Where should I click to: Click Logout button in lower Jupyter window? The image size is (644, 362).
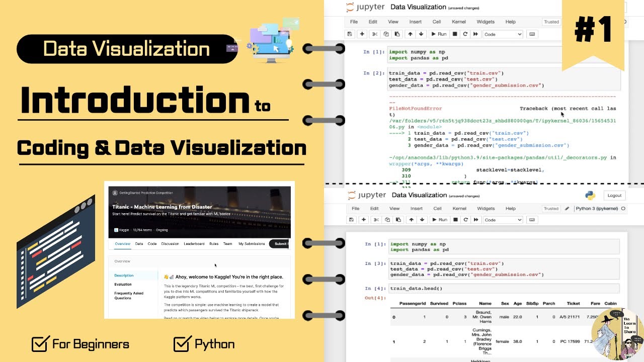coord(614,196)
